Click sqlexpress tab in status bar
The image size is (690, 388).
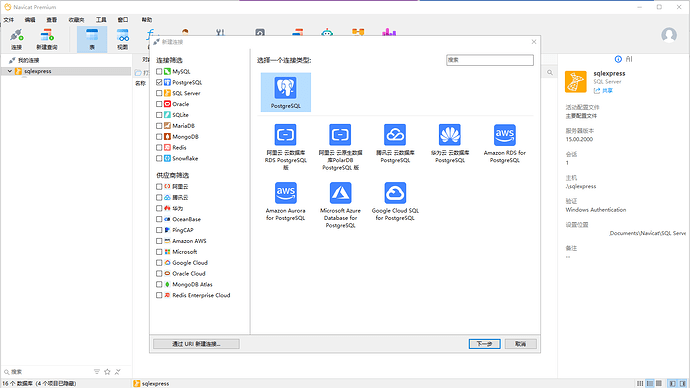click(151, 384)
